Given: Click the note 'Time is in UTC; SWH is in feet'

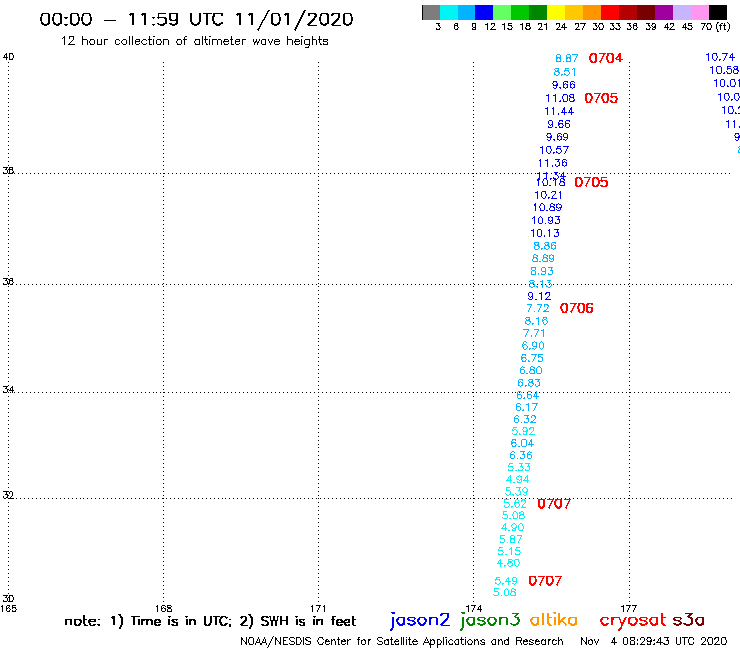Looking at the screenshot, I should 210,621.
